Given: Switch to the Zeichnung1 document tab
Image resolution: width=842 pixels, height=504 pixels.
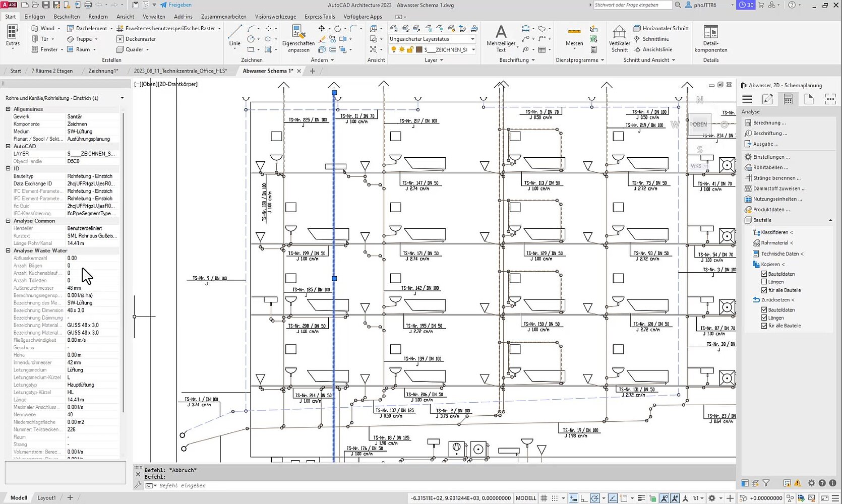Looking at the screenshot, I should pyautogui.click(x=103, y=71).
